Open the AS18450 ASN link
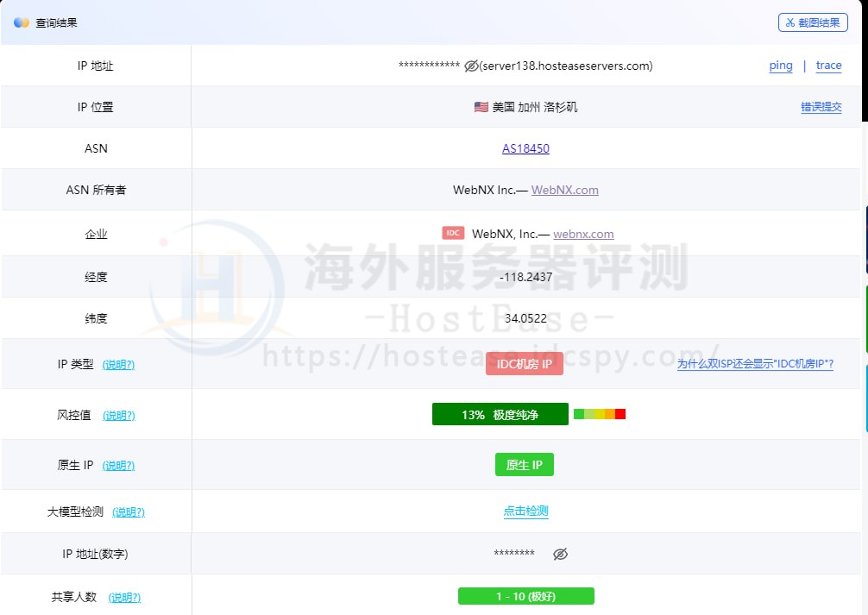 pyautogui.click(x=525, y=148)
